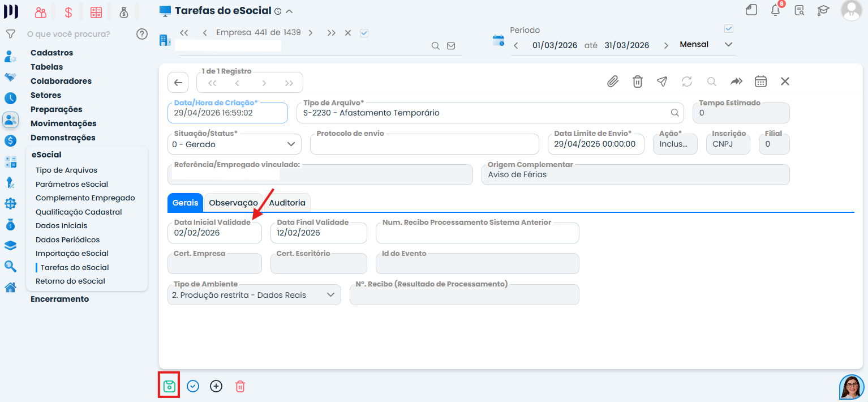Click the red calculator icon in the top bar
This screenshot has height=402, width=868.
[x=96, y=12]
